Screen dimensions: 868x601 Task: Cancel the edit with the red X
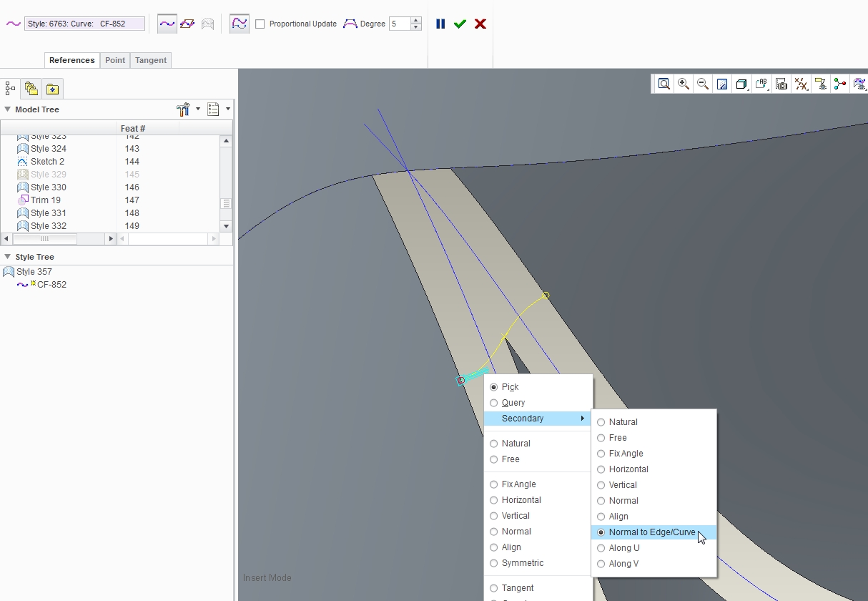(480, 24)
